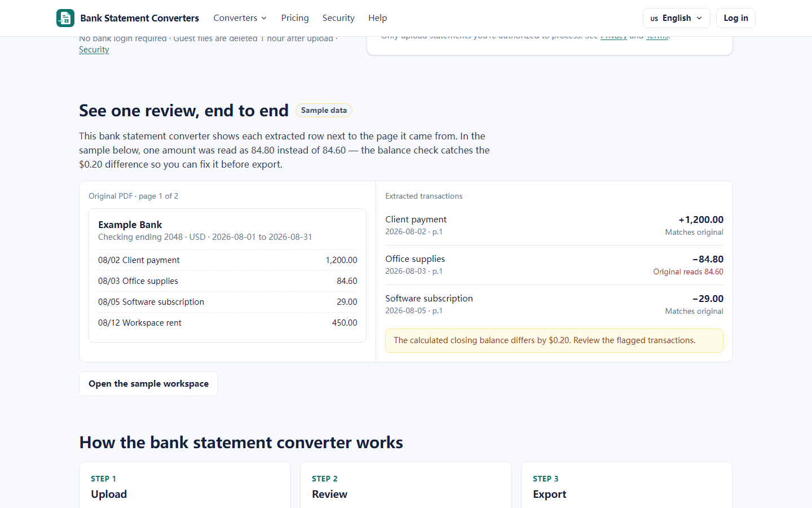The image size is (812, 508).
Task: Click the Example Bank statement title
Action: coord(130,225)
